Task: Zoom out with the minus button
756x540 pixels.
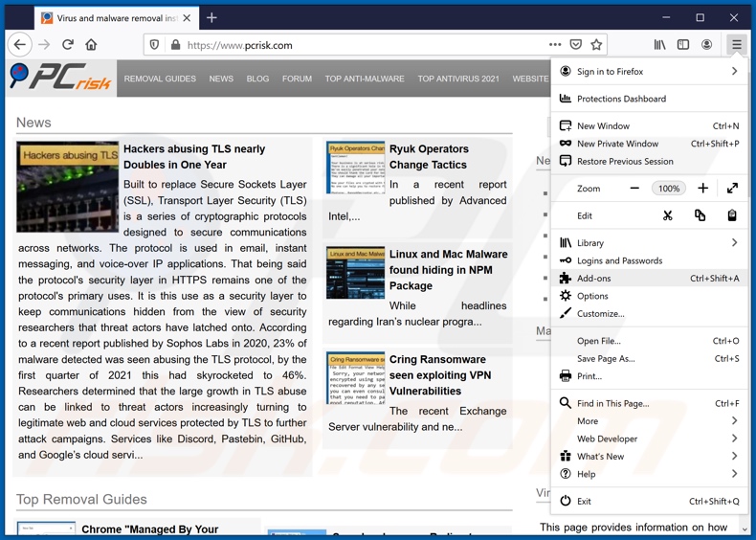Action: click(634, 189)
